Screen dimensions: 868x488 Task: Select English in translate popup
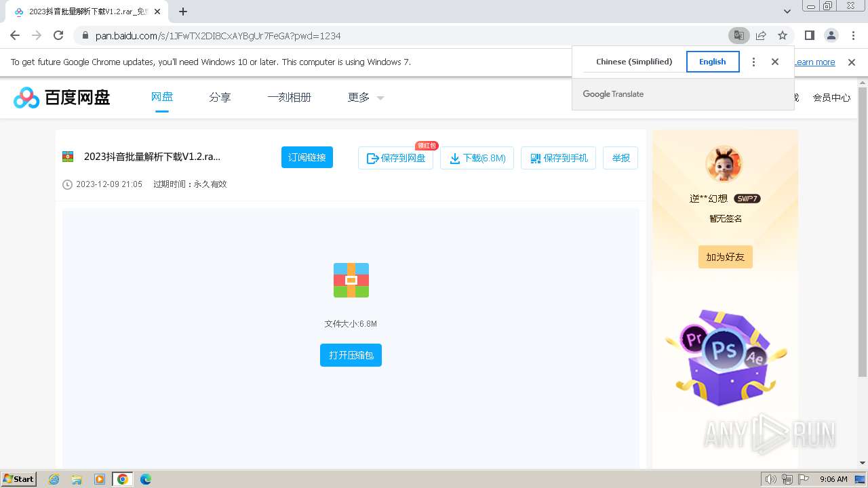(713, 62)
